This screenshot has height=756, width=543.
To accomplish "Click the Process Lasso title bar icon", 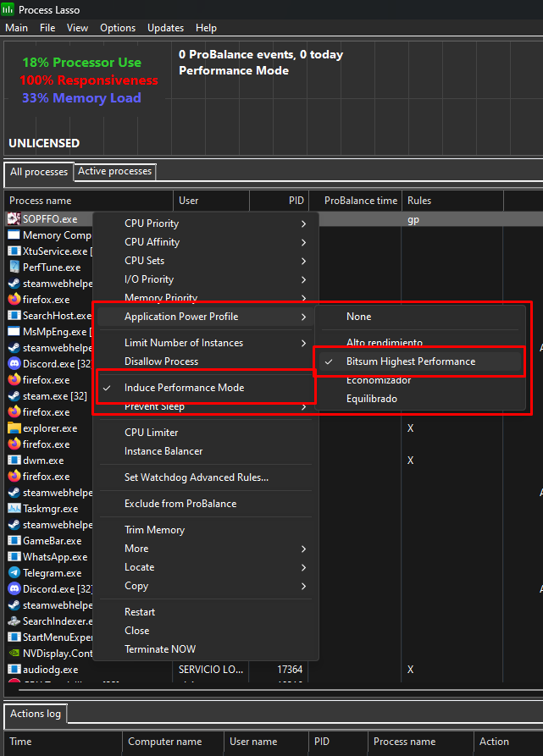I will (x=8, y=9).
